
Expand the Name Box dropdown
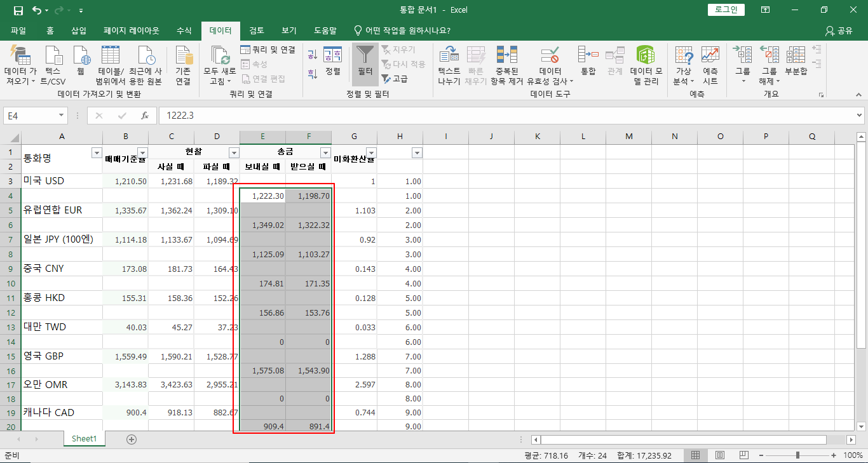[x=62, y=116]
